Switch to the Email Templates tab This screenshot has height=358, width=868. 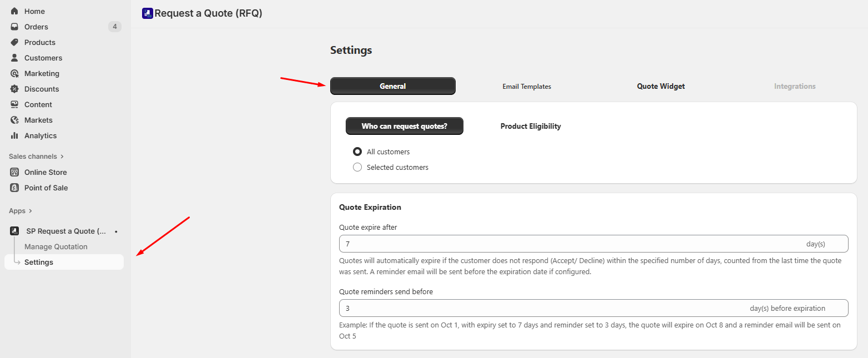pyautogui.click(x=526, y=86)
